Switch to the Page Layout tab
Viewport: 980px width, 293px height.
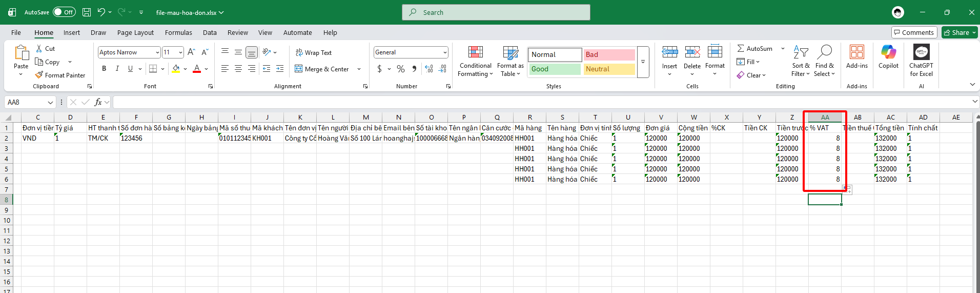[135, 32]
